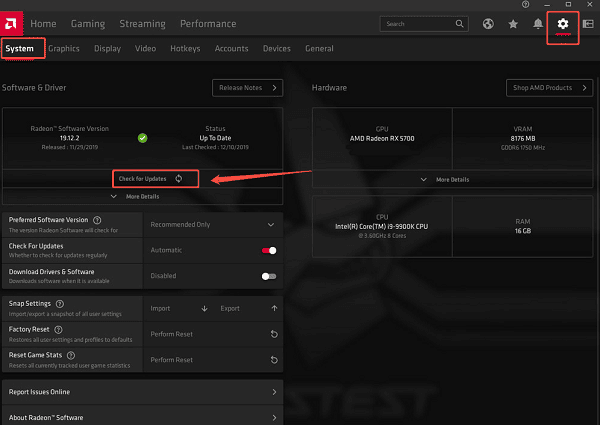The width and height of the screenshot is (600, 425).
Task: Click the favorites star icon
Action: coord(513,23)
